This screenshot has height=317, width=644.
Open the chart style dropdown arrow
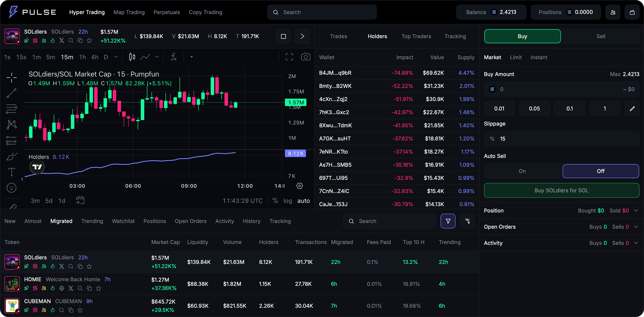point(157,57)
